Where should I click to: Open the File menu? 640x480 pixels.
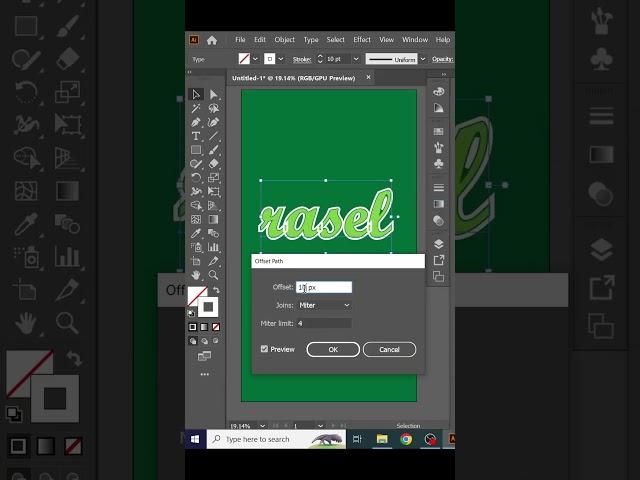pyautogui.click(x=240, y=40)
